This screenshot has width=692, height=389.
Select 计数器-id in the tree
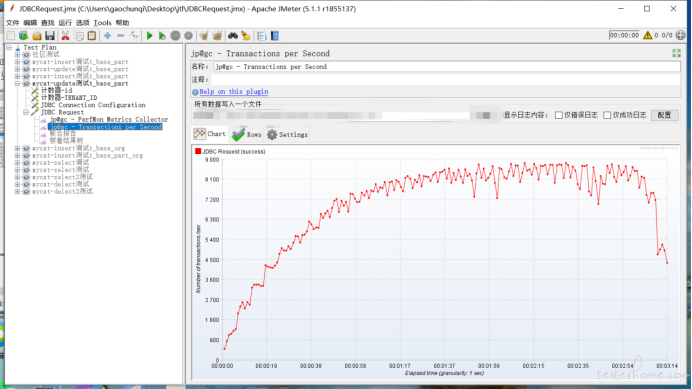[56, 91]
